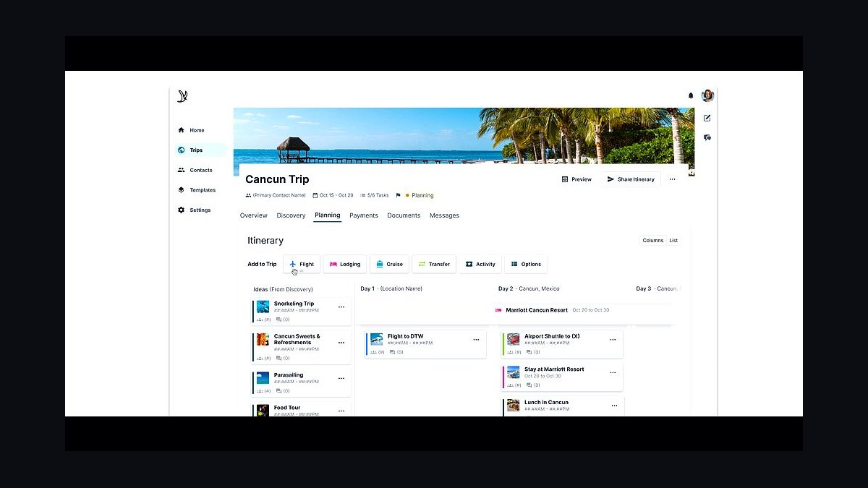Open comments on the Cancun Sweets card
Image resolution: width=868 pixels, height=488 pixels.
tap(283, 358)
